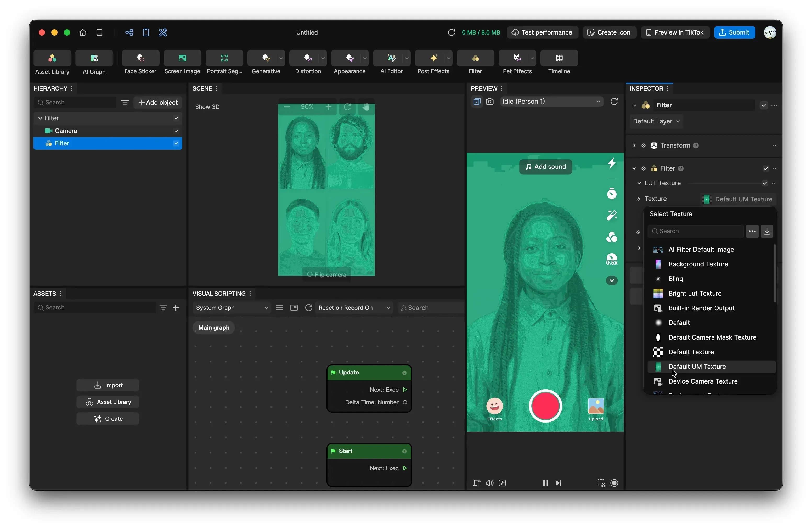Expand the Transform component
Viewport: 812px width, 529px height.
point(634,145)
